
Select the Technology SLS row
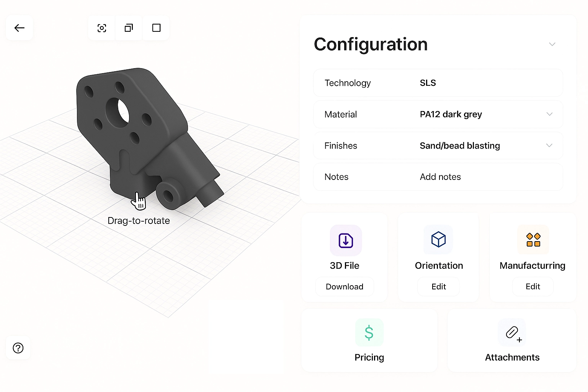[438, 83]
